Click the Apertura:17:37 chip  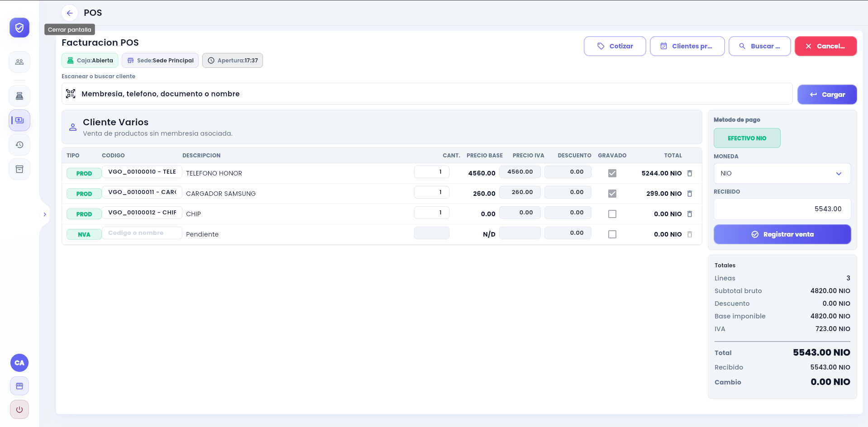coord(233,61)
